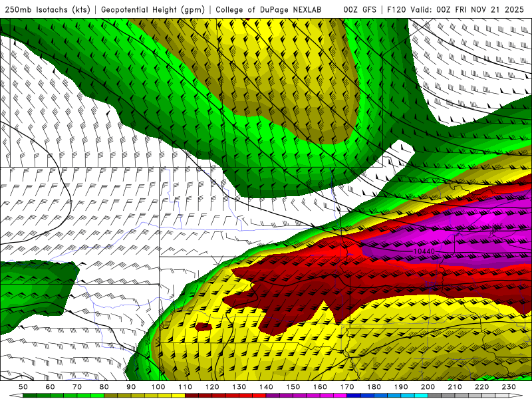The width and height of the screenshot is (532, 399).
Task: Click the "250mb Isotachs (kts)" title text
Action: click(48, 9)
